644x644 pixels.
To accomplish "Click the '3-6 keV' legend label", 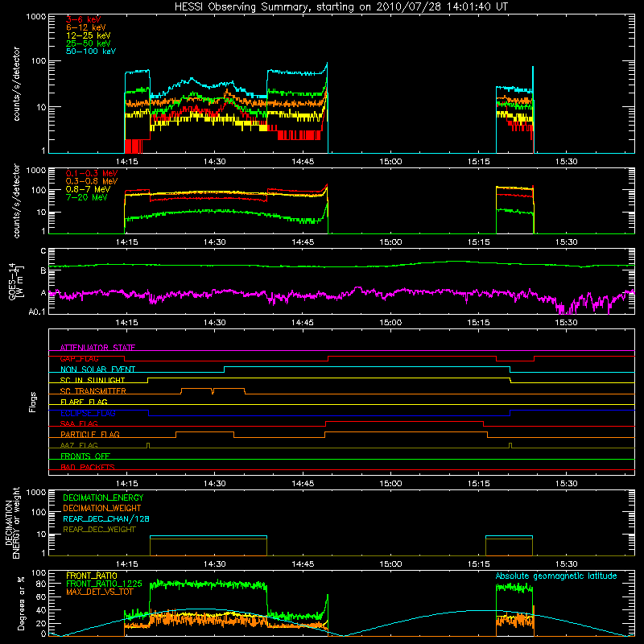I will (84, 19).
